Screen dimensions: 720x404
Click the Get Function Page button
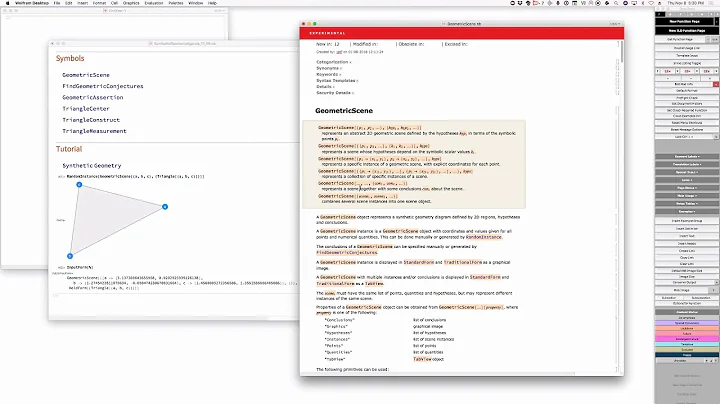(680, 39)
